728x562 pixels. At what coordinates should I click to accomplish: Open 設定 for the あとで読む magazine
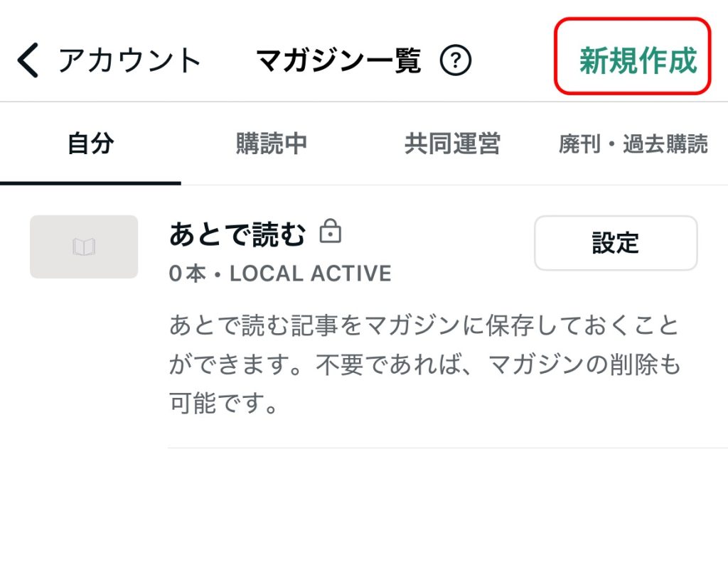(x=616, y=243)
